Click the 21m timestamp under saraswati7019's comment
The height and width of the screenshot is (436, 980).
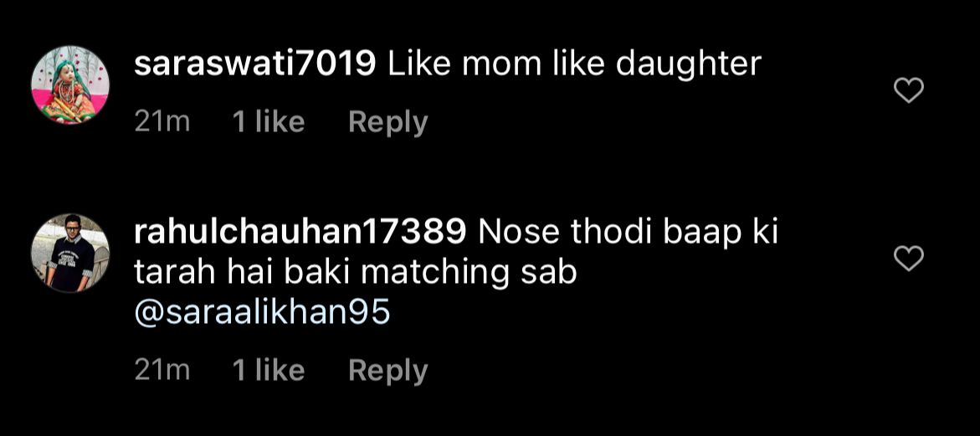162,122
